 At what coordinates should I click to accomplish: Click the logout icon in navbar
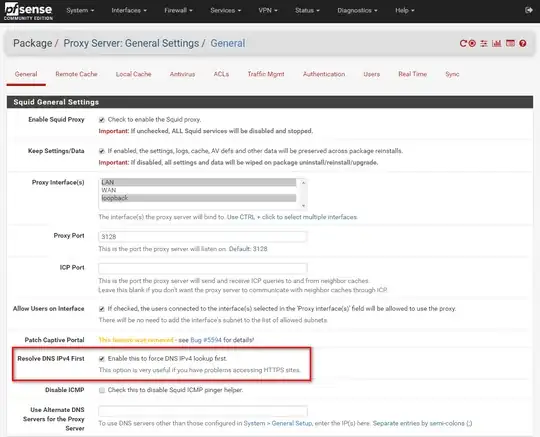point(529,10)
